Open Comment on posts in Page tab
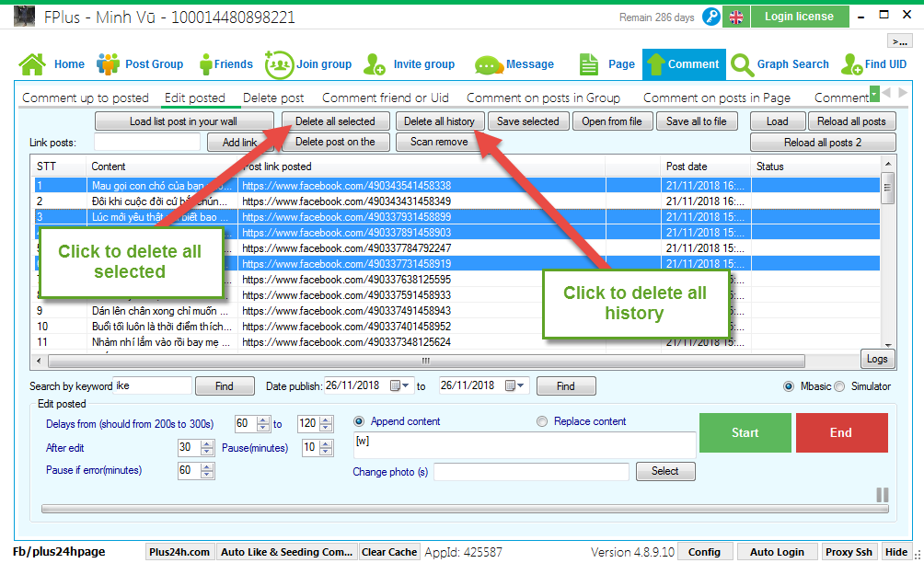924x563 pixels. click(717, 98)
